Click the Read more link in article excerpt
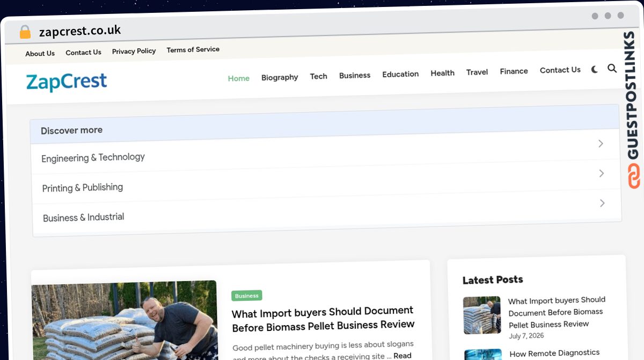 pyautogui.click(x=402, y=355)
